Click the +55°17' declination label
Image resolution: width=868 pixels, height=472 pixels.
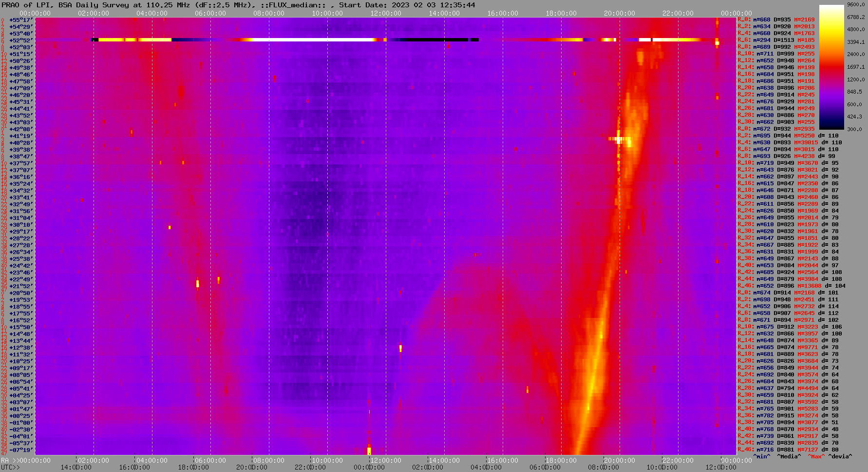pyautogui.click(x=21, y=20)
